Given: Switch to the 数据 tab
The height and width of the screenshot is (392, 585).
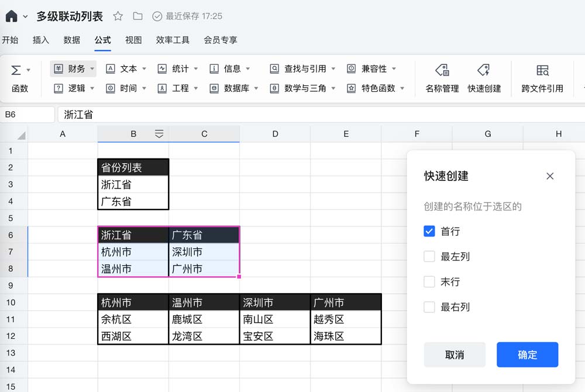Looking at the screenshot, I should point(72,40).
